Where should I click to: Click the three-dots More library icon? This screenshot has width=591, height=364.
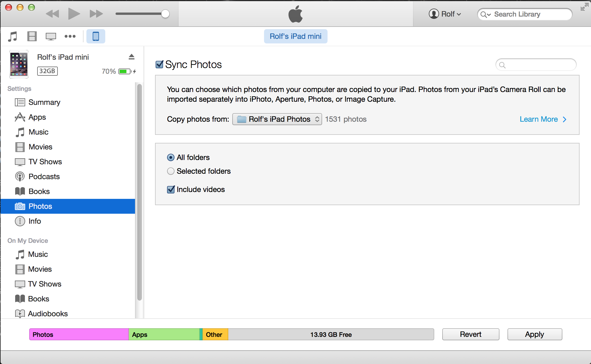click(70, 36)
